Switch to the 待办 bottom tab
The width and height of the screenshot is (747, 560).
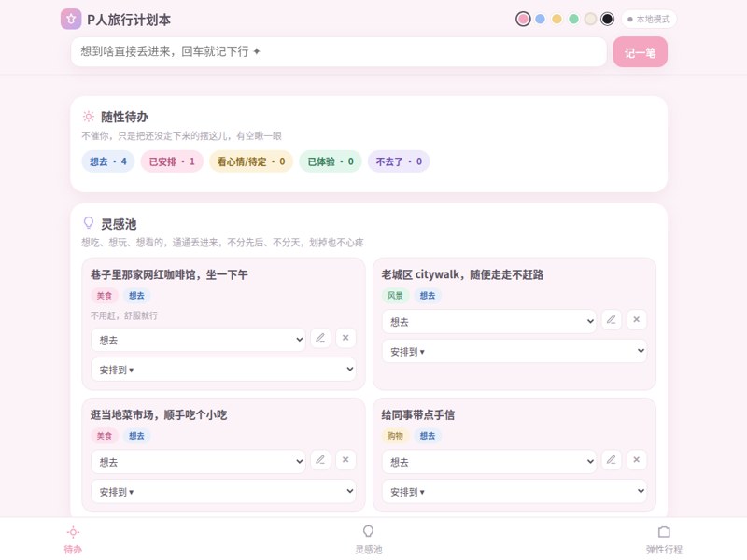click(x=73, y=539)
